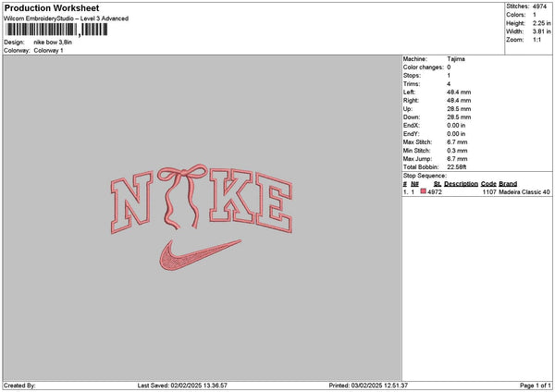Screen dimensions: 555x392
Task: Click the Last Saved timestamp in footer
Action: pyautogui.click(x=182, y=386)
